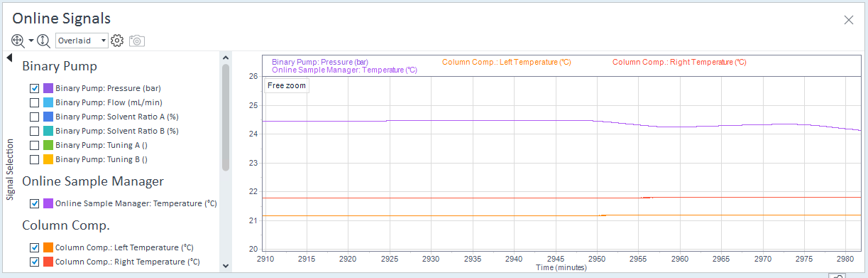Open signal plot settings gear
This screenshot has height=278, width=868.
118,41
